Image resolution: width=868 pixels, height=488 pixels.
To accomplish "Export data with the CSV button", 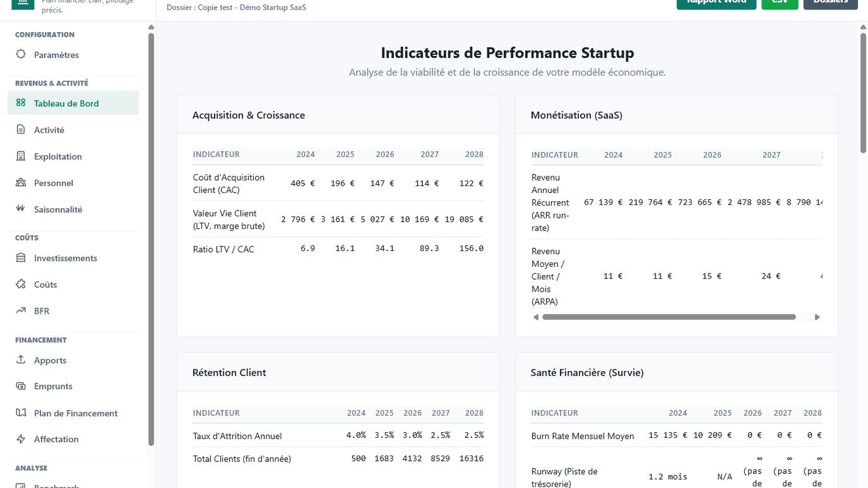I will coord(780,3).
